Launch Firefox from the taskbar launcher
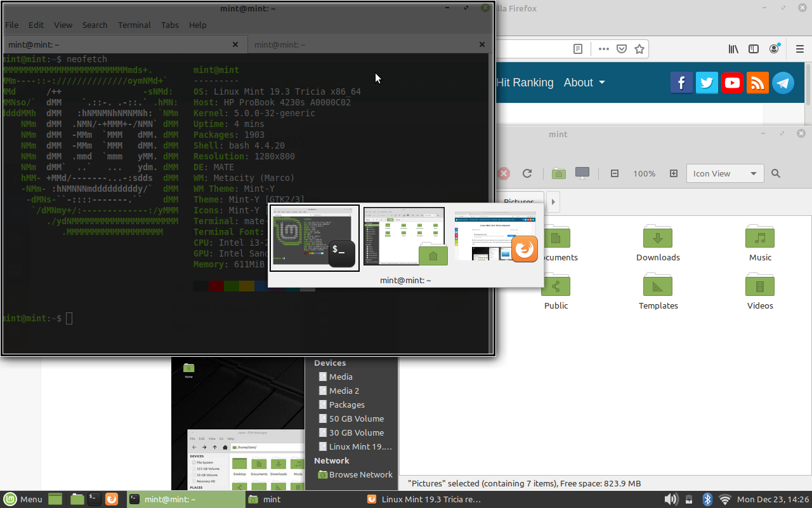 tap(112, 499)
